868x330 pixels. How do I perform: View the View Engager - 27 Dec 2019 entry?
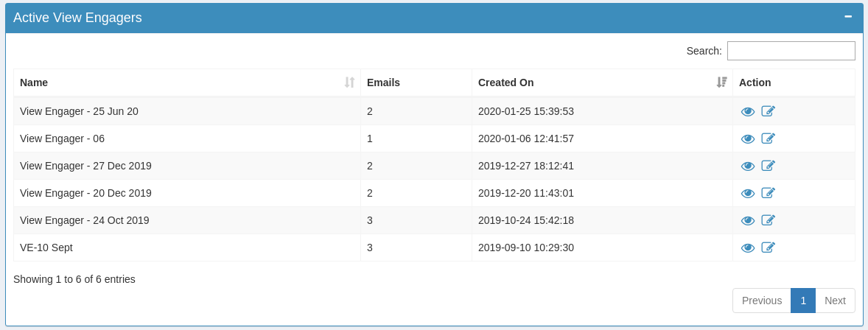[747, 166]
